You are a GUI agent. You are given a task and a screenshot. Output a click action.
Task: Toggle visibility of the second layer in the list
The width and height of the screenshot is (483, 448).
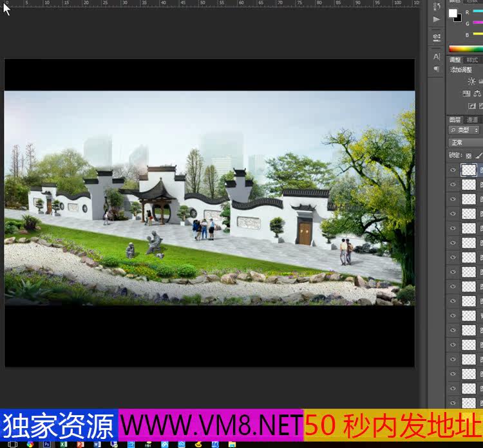click(x=453, y=185)
